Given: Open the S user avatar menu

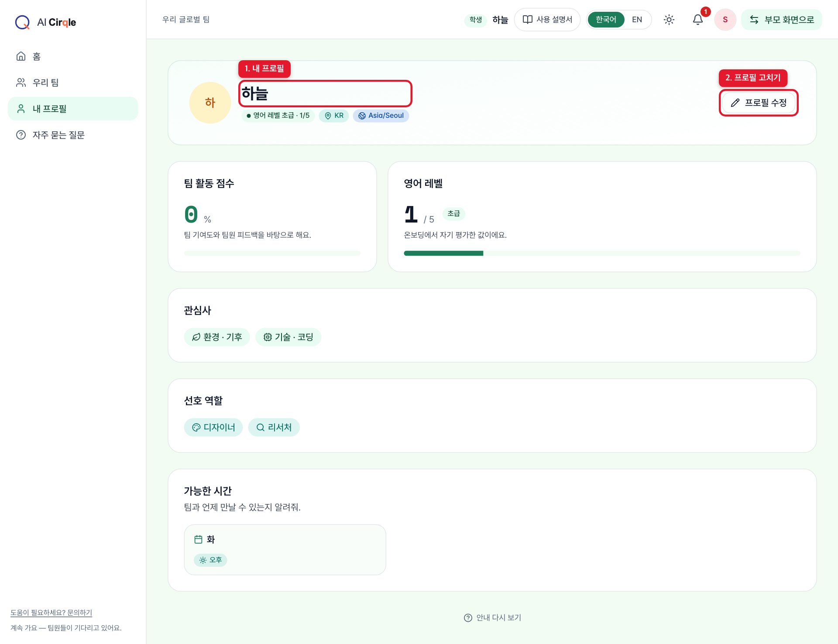Looking at the screenshot, I should 725,20.
